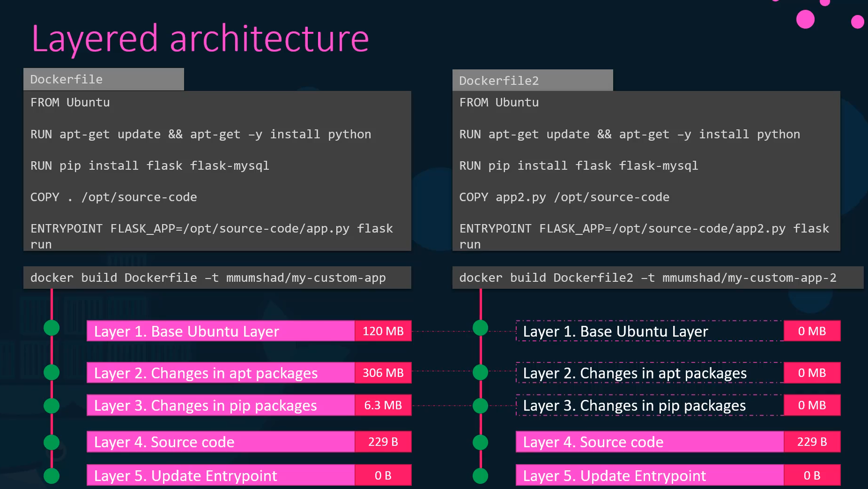
Task: Click the 'docker build Dockerfile -t mmumshad/my-custom-app' command
Action: pos(217,278)
